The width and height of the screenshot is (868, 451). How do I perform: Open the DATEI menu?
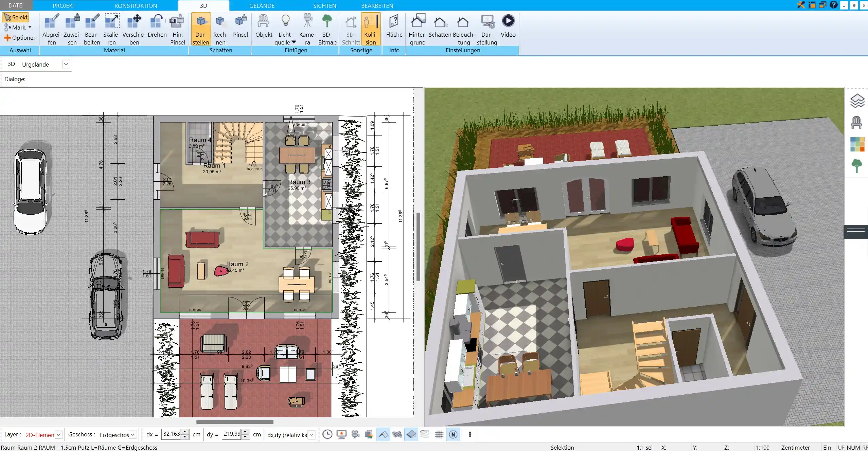[16, 5]
